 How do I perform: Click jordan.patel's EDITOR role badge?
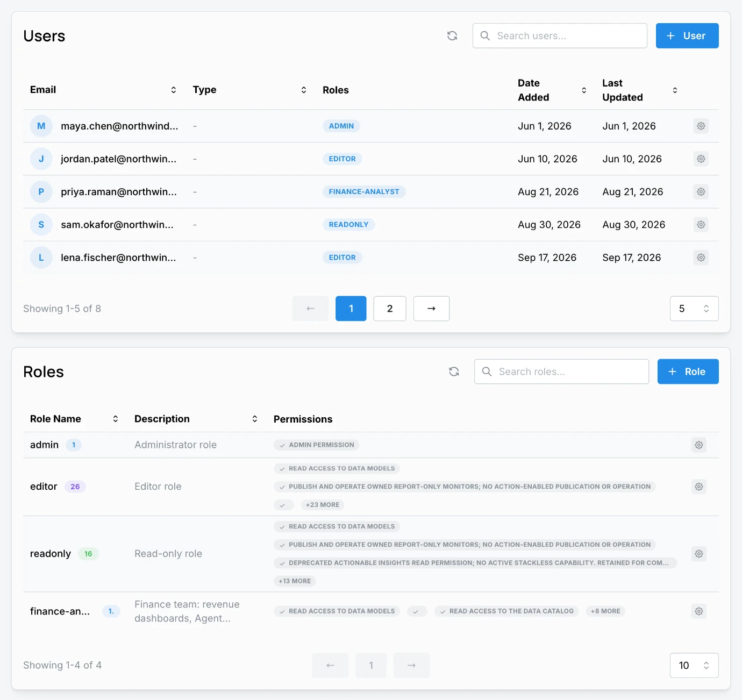tap(343, 159)
